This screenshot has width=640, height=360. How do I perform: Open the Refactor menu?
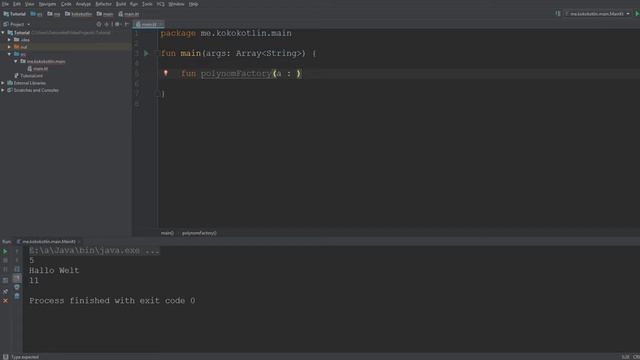point(103,4)
